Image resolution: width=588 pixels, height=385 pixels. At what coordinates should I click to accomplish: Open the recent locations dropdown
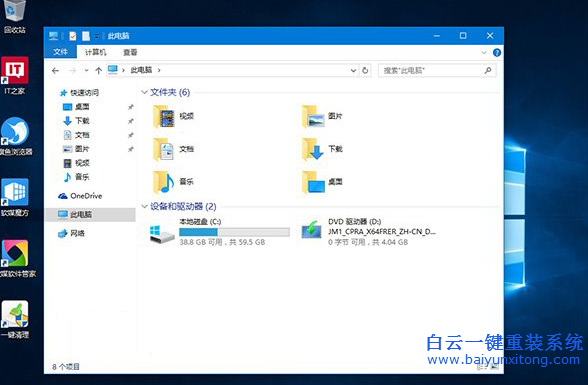[86, 70]
